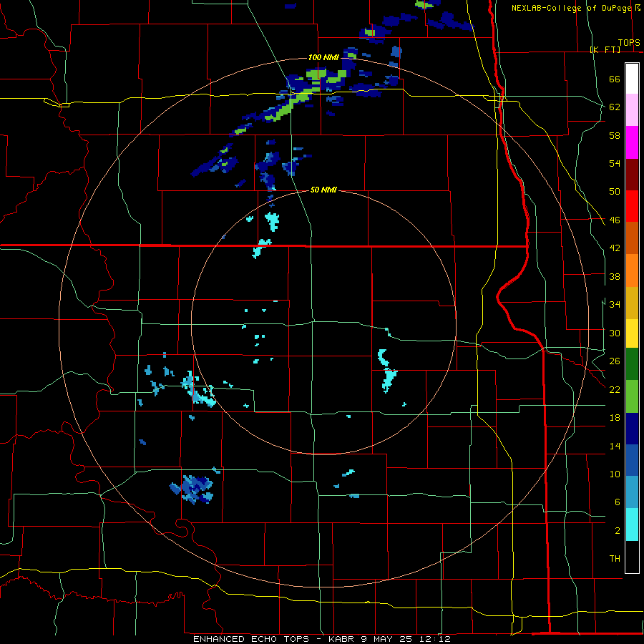The image size is (644, 644).
Task: Click the white swatch on the tops scale
Action: (x=632, y=79)
